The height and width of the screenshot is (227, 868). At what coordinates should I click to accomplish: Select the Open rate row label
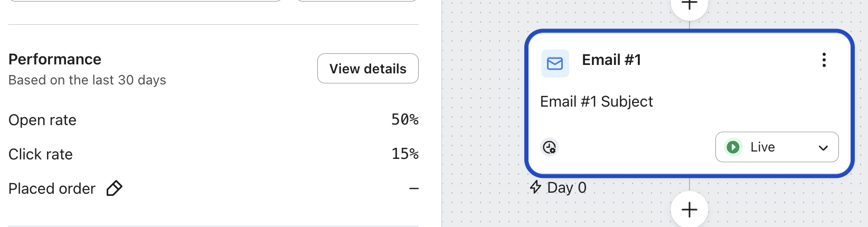(x=42, y=120)
